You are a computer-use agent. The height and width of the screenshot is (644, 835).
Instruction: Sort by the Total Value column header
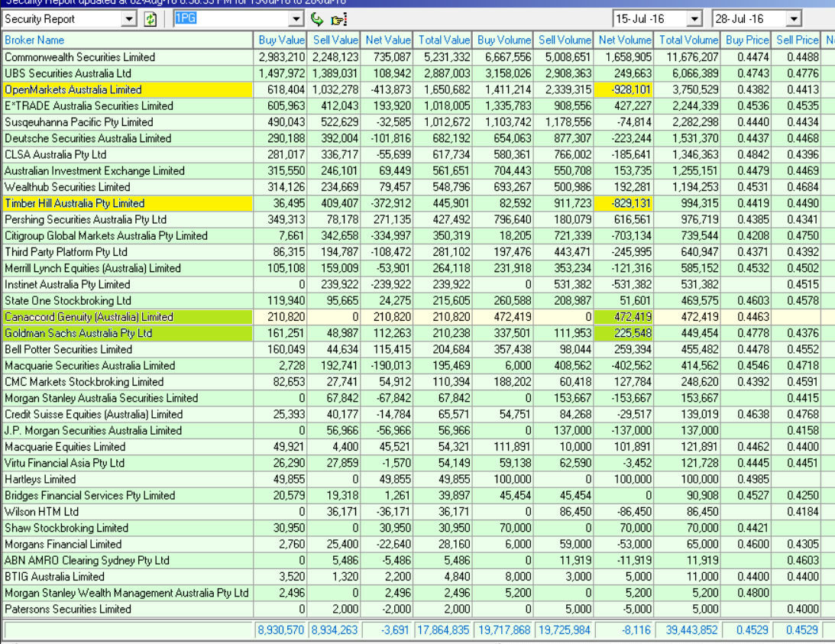coord(444,40)
